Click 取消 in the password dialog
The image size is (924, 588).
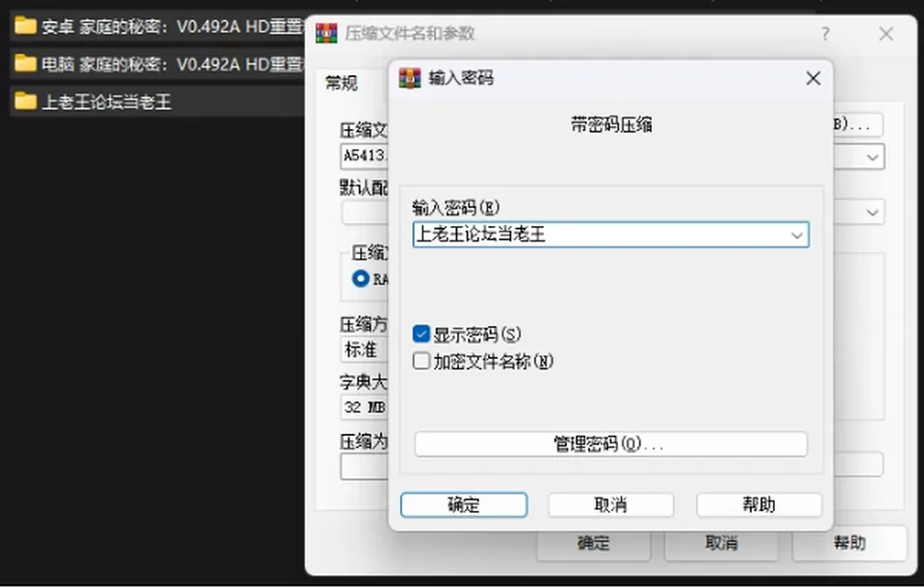[x=610, y=505]
